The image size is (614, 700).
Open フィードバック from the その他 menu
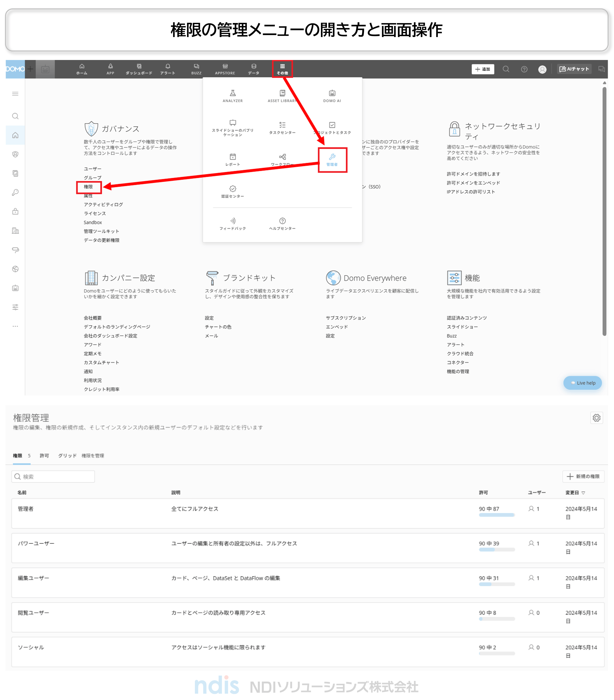tap(232, 224)
